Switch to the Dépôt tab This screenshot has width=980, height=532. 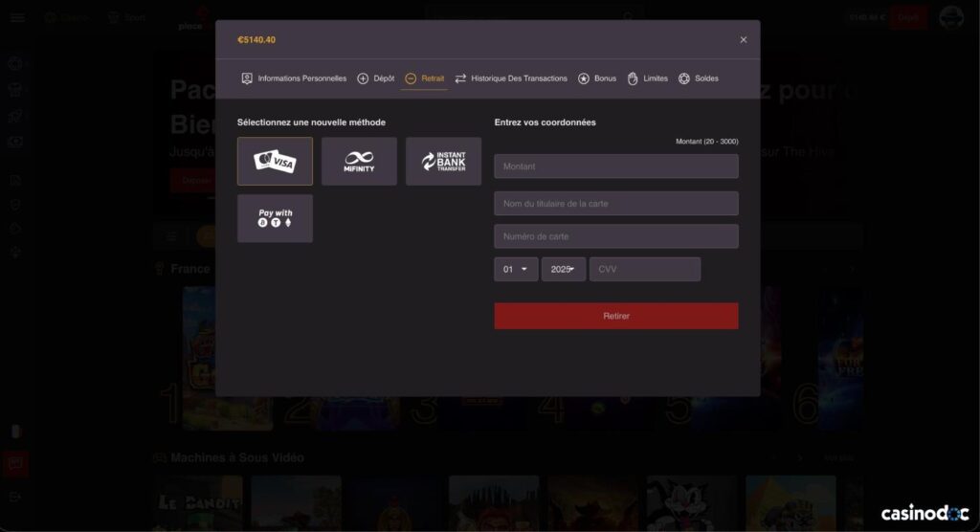[376, 78]
